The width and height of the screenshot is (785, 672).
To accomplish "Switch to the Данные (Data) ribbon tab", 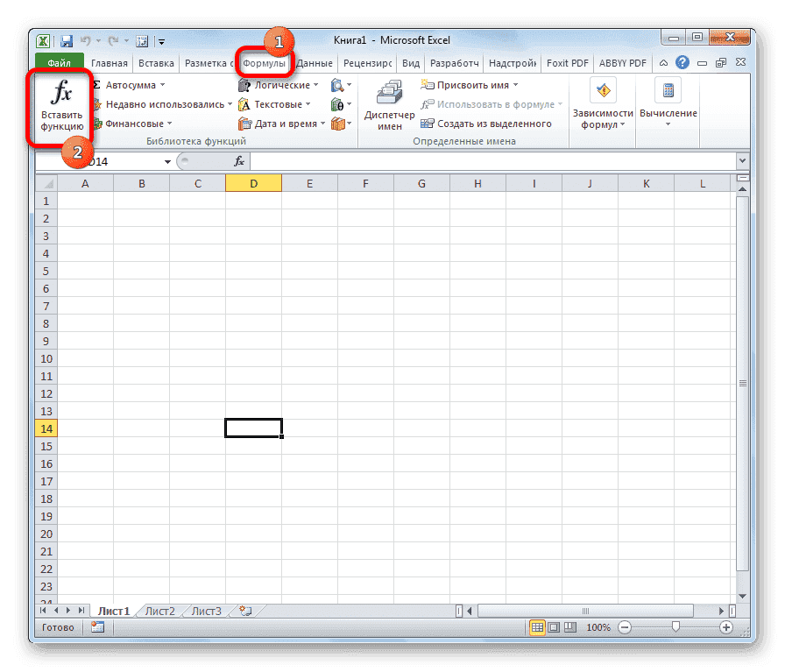I will coord(315,62).
